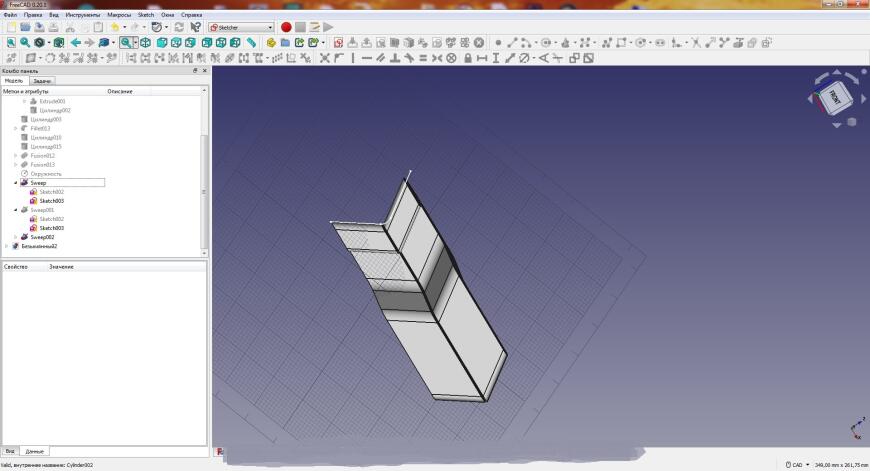Open the Справка menu
Screen dimensions: 870x471
191,15
